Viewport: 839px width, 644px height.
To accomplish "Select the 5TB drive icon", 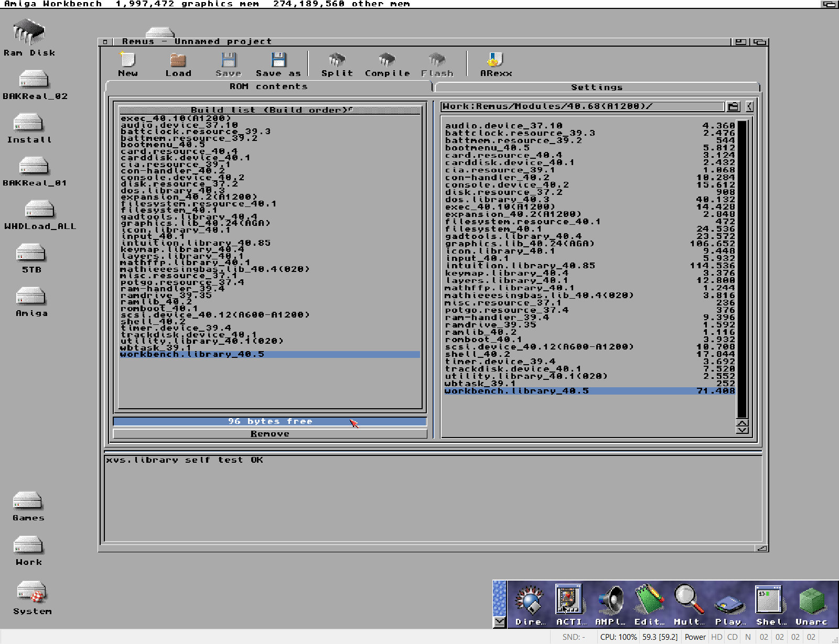I will tap(31, 259).
